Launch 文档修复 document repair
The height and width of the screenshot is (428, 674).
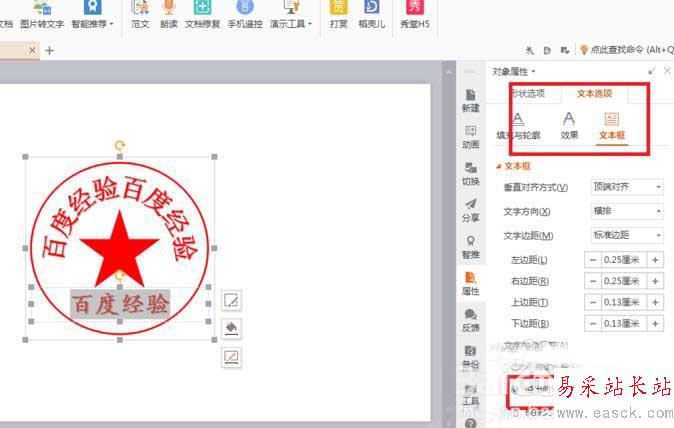(x=202, y=15)
